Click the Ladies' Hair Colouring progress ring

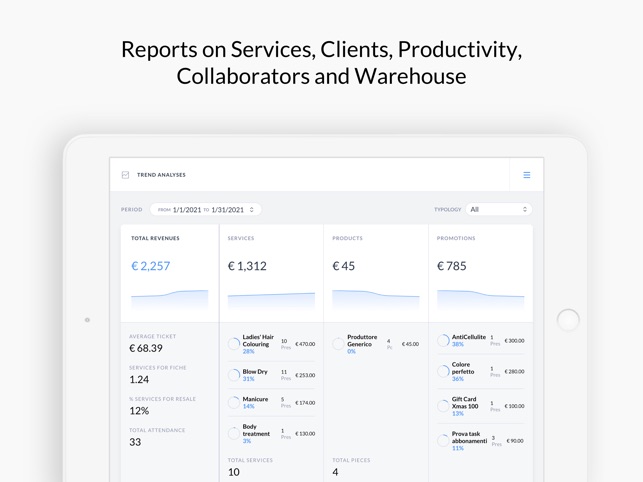pyautogui.click(x=234, y=344)
